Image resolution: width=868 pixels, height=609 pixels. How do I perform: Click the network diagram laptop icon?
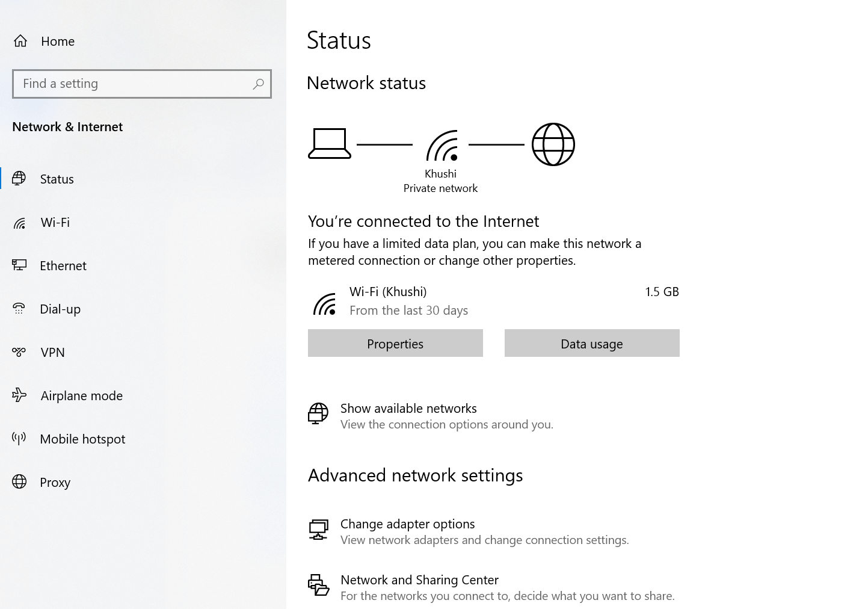click(330, 144)
